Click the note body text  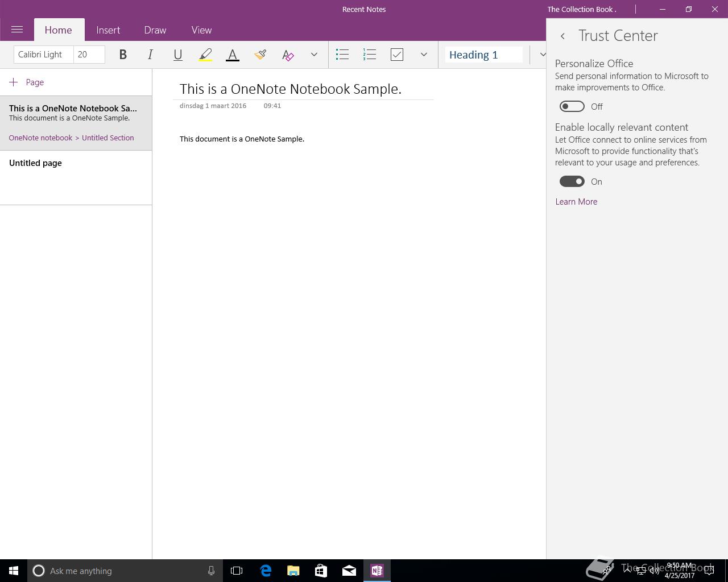point(242,139)
